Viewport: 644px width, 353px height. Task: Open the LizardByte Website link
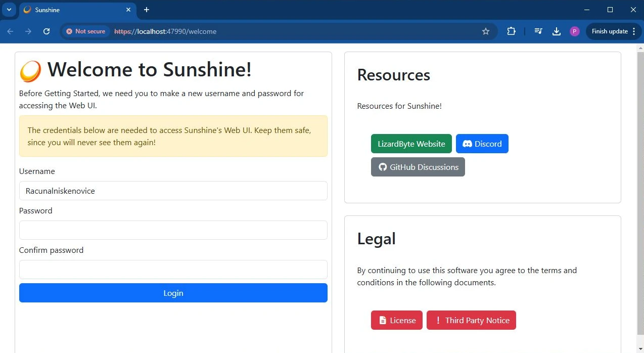(411, 144)
